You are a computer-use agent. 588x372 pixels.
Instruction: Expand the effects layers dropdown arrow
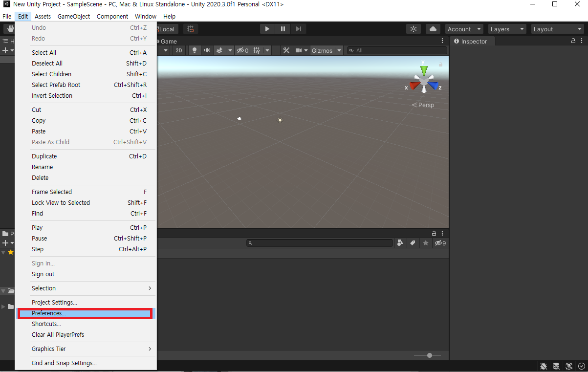pos(230,50)
